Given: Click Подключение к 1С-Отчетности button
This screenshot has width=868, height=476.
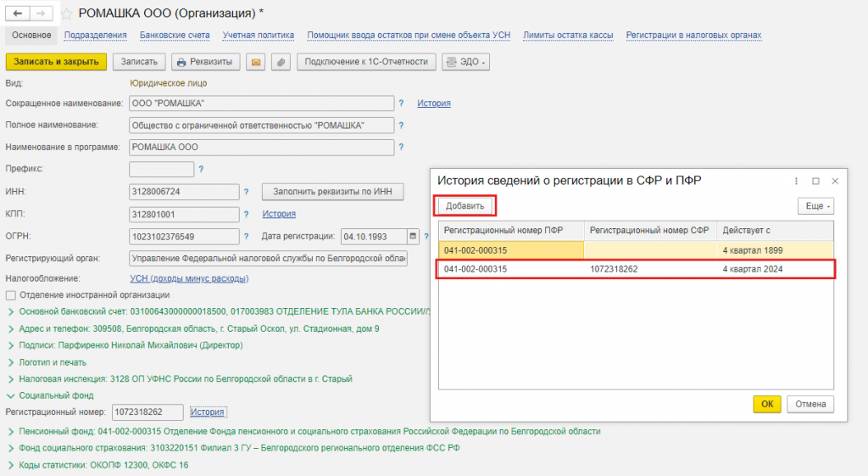Looking at the screenshot, I should click(x=366, y=62).
